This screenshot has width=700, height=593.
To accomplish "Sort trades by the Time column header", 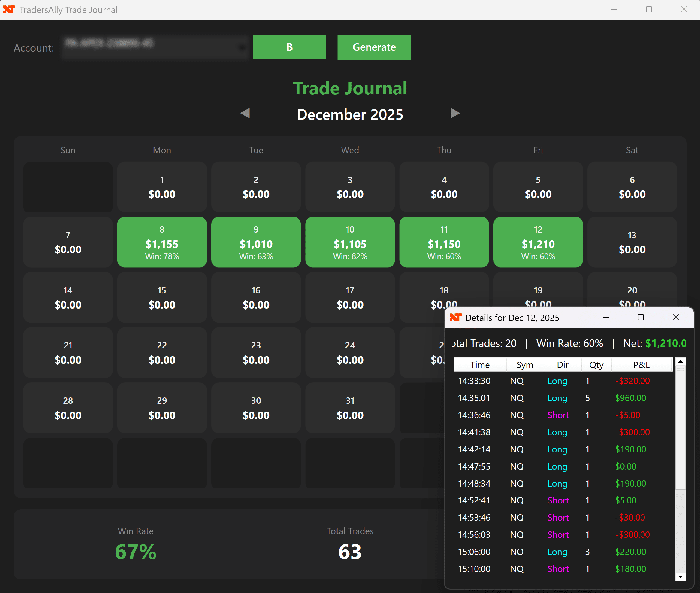I will (480, 365).
